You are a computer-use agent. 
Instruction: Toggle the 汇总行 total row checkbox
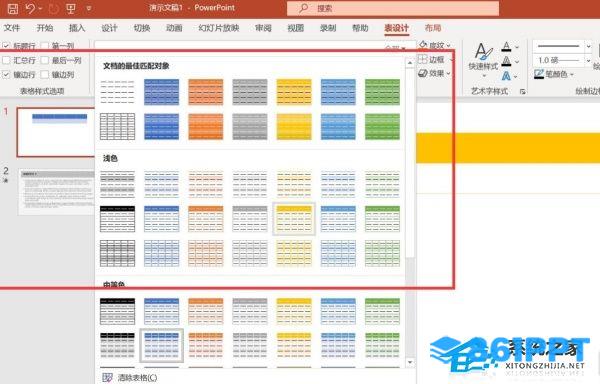click(x=6, y=60)
